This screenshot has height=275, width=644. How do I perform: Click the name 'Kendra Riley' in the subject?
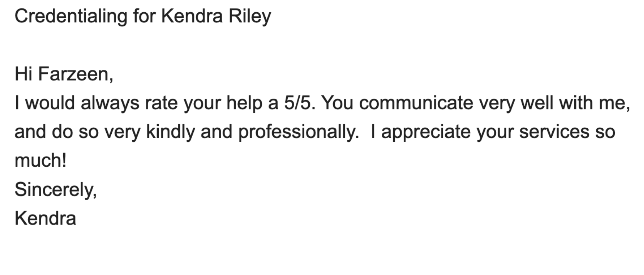point(216,17)
